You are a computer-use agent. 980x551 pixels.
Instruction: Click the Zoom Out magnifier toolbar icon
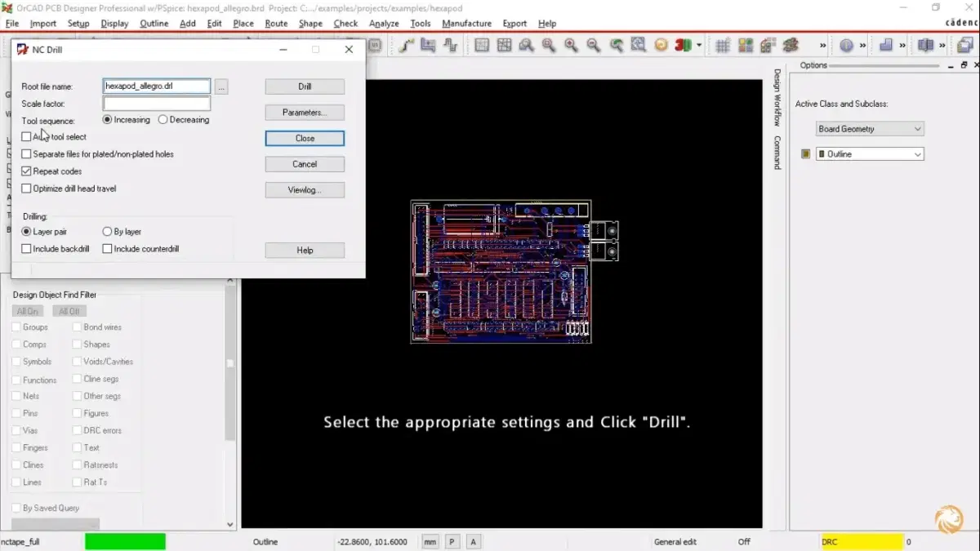coord(594,46)
